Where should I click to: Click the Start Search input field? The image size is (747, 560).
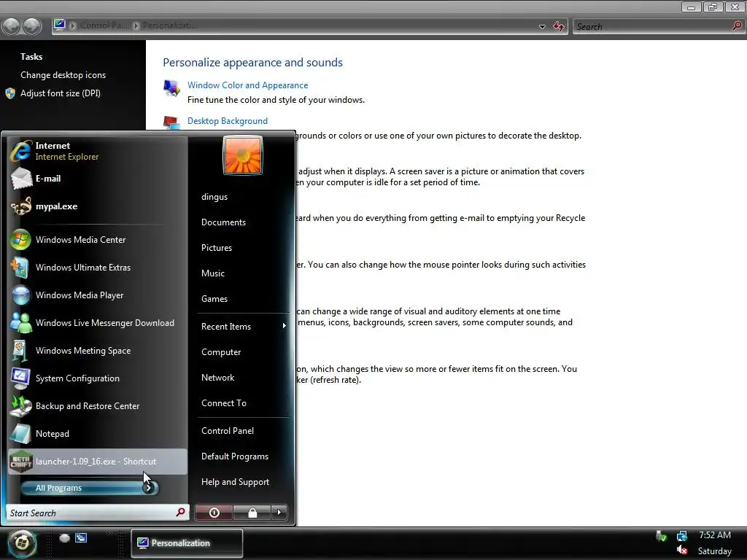click(98, 513)
